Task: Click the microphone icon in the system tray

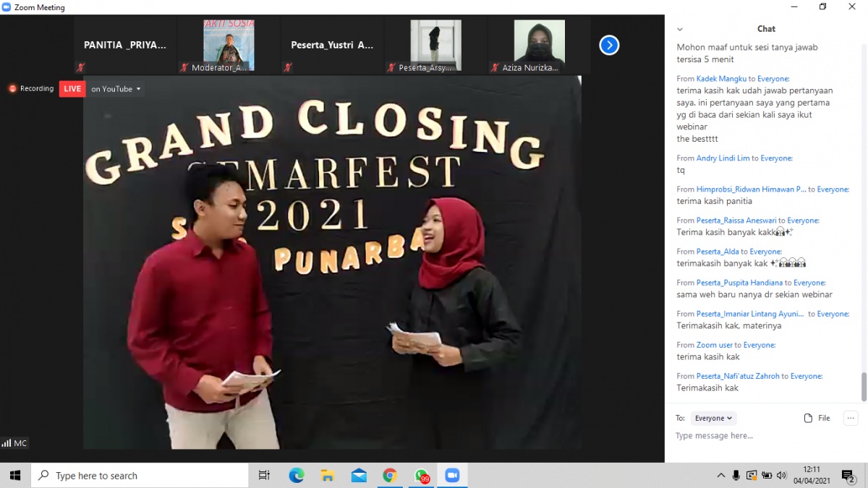Action: 736,475
